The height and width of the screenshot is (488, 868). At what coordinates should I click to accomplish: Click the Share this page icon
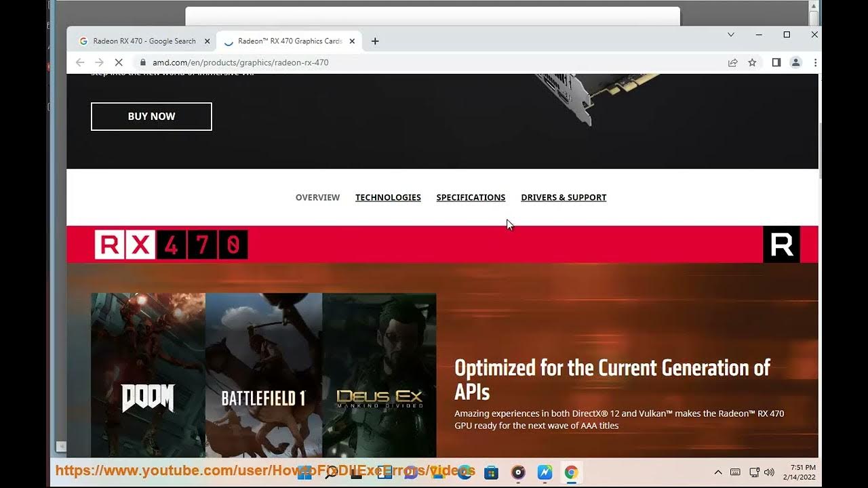point(733,62)
